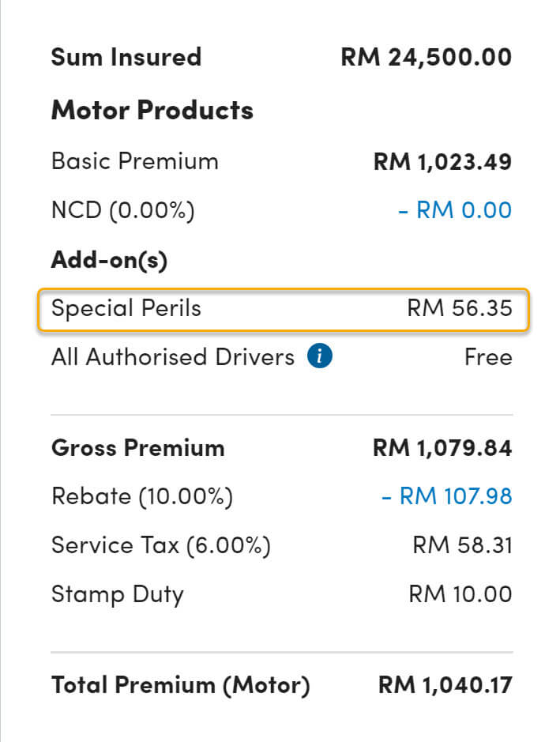The height and width of the screenshot is (742, 560).
Task: Click the Rebate (10.00%) label
Action: 142,497
